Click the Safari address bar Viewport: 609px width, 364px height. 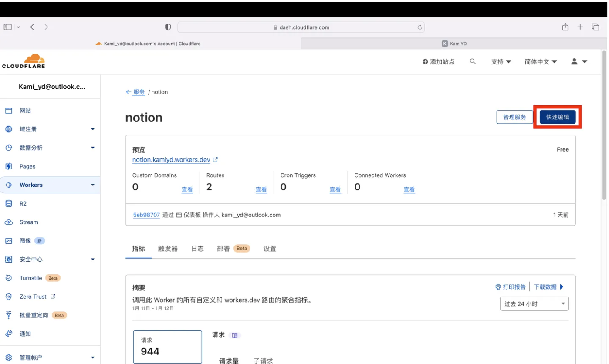pyautogui.click(x=301, y=27)
